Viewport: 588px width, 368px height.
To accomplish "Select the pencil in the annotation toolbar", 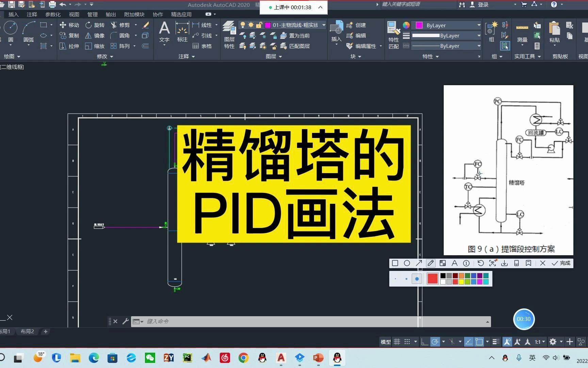I will [x=430, y=263].
